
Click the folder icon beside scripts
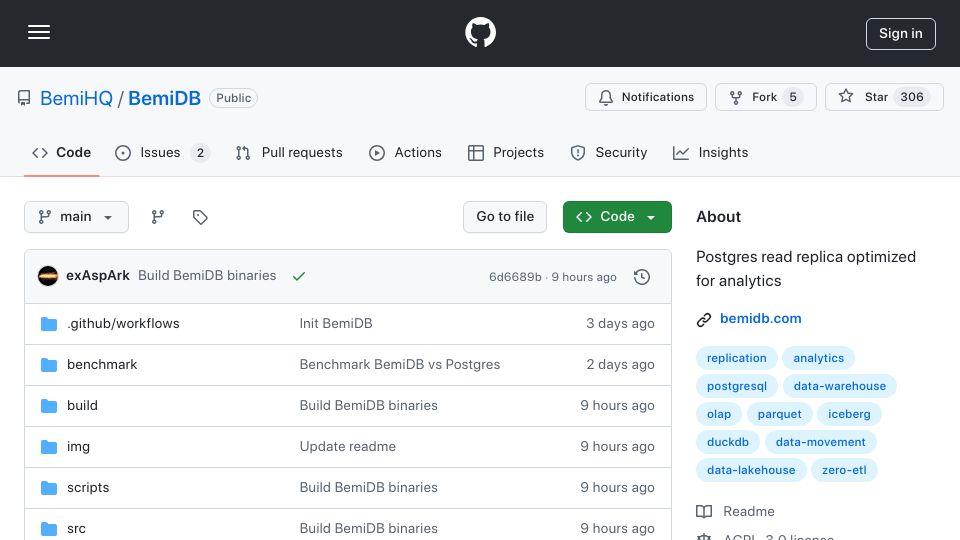(x=49, y=488)
